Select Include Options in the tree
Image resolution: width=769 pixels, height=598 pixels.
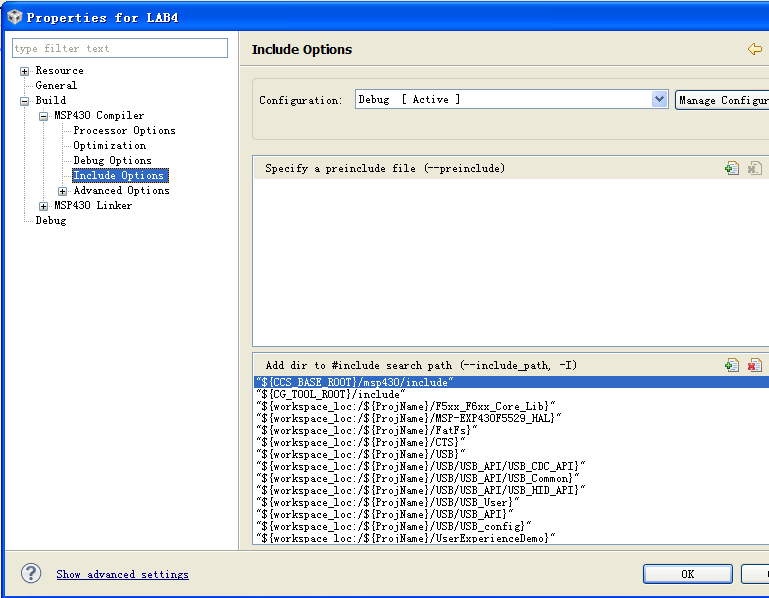click(120, 175)
